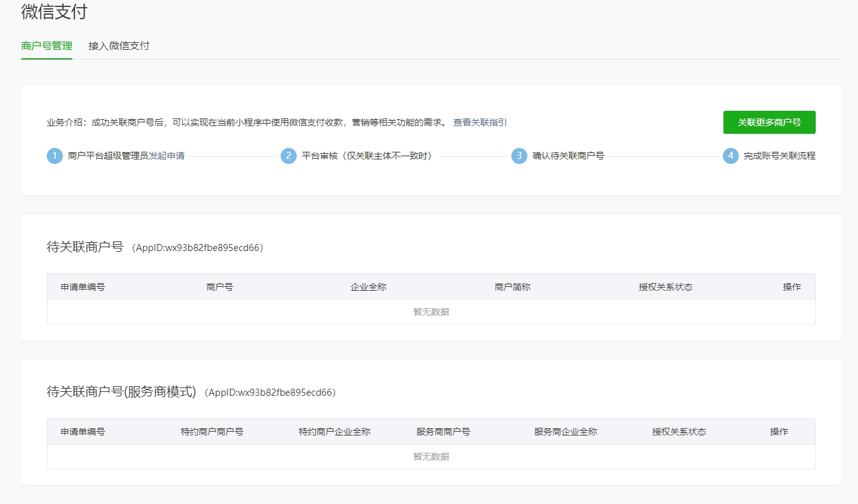The height and width of the screenshot is (504, 858).
Task: Click the 服务商商户号 column header
Action: tap(443, 432)
